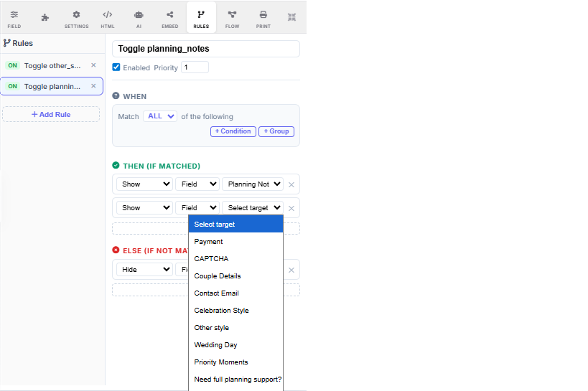Choose Need full planning support? option
The image size is (588, 391).
(x=236, y=380)
